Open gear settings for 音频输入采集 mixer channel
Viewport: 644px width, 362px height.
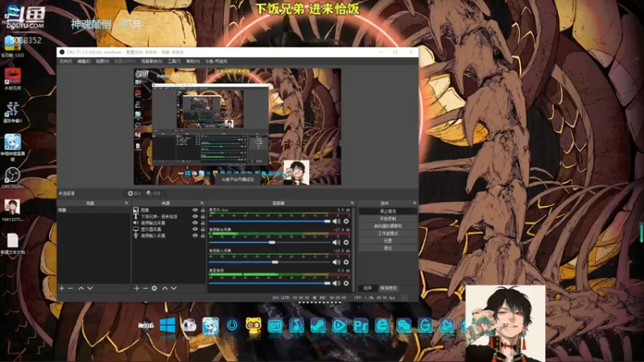(x=346, y=262)
